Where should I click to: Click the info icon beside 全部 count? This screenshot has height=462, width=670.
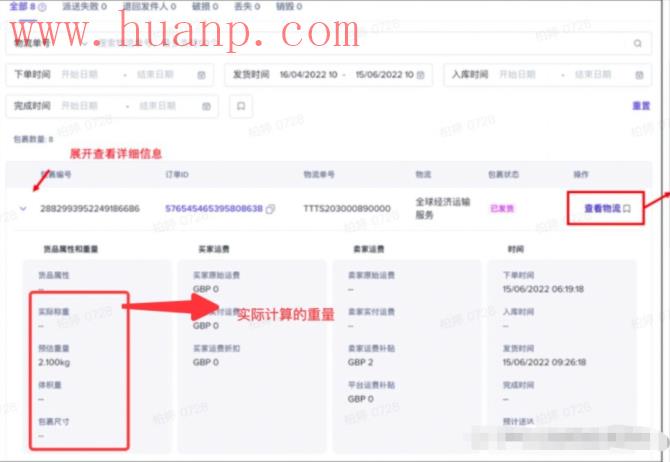coord(43,7)
